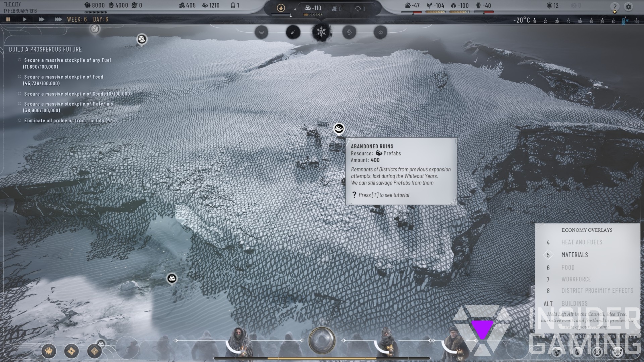Click the fast-forward playback speed button
644x362 pixels.
click(41, 19)
